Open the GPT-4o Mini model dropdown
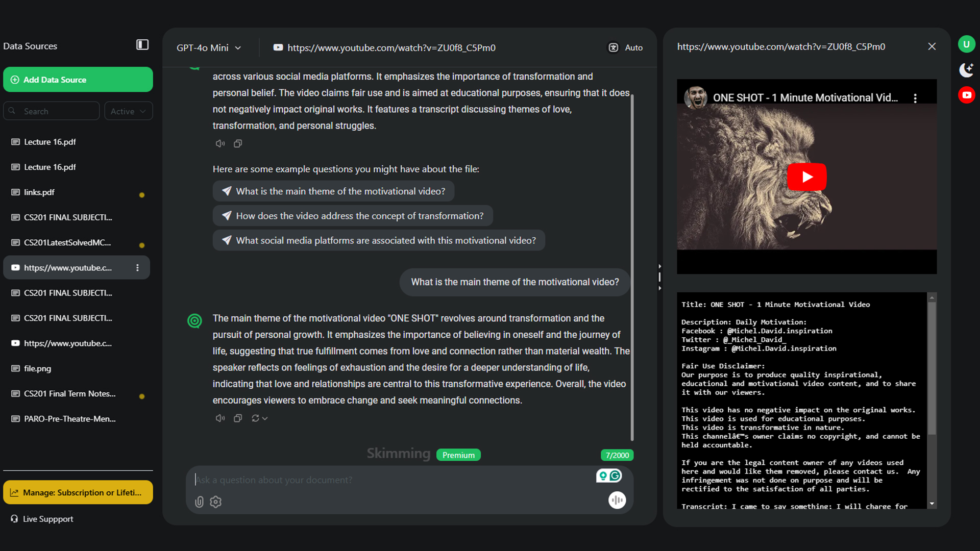The height and width of the screenshot is (551, 980). click(208, 47)
